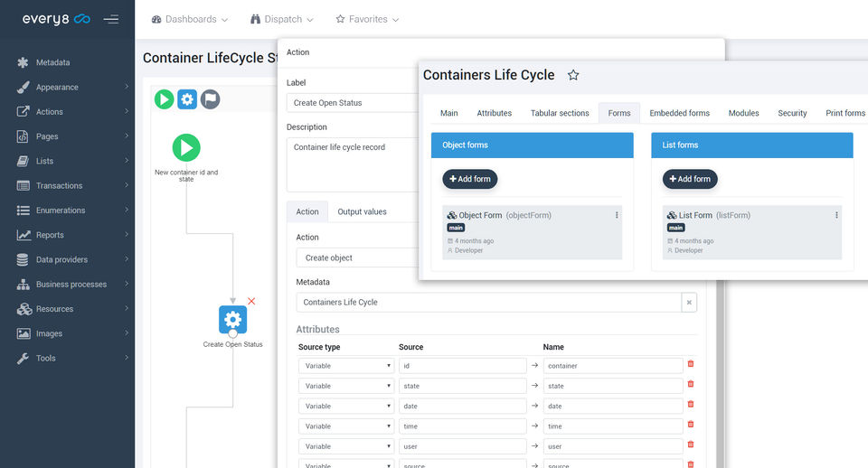Viewport: 868px width, 468px height.
Task: Open the Dashboards dropdown menu
Action: tap(189, 19)
